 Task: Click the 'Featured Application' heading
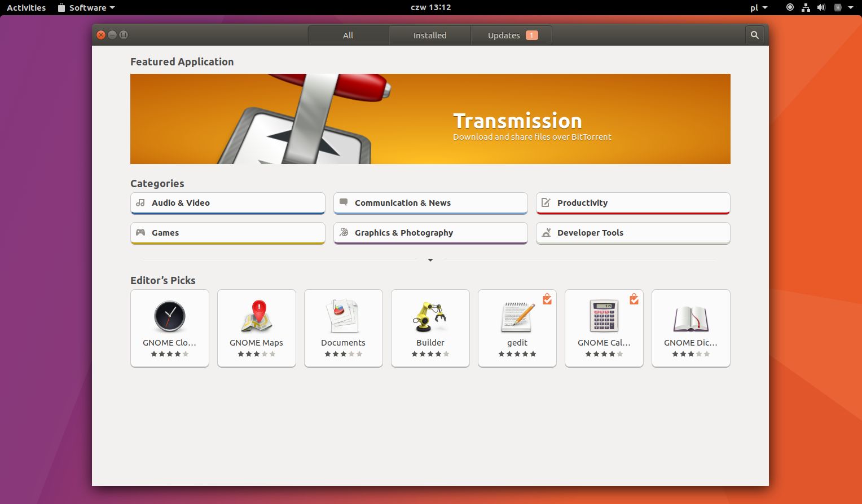click(x=182, y=62)
